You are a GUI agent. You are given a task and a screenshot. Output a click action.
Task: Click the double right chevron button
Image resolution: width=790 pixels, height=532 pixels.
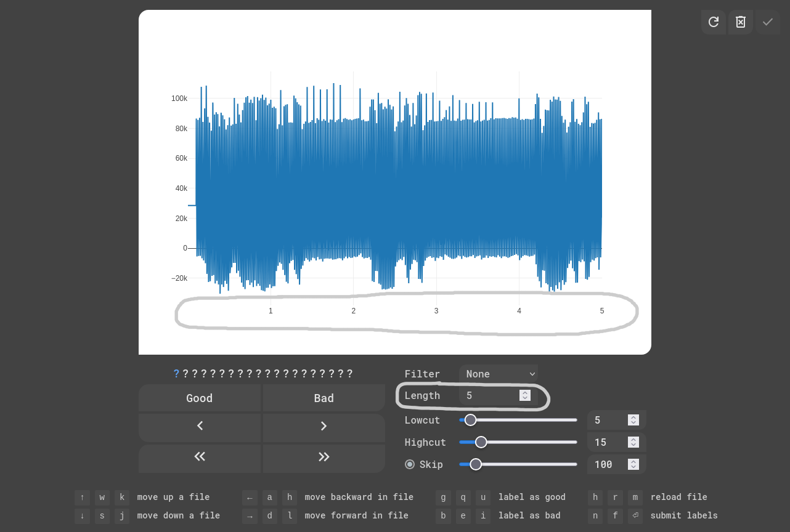point(324,456)
